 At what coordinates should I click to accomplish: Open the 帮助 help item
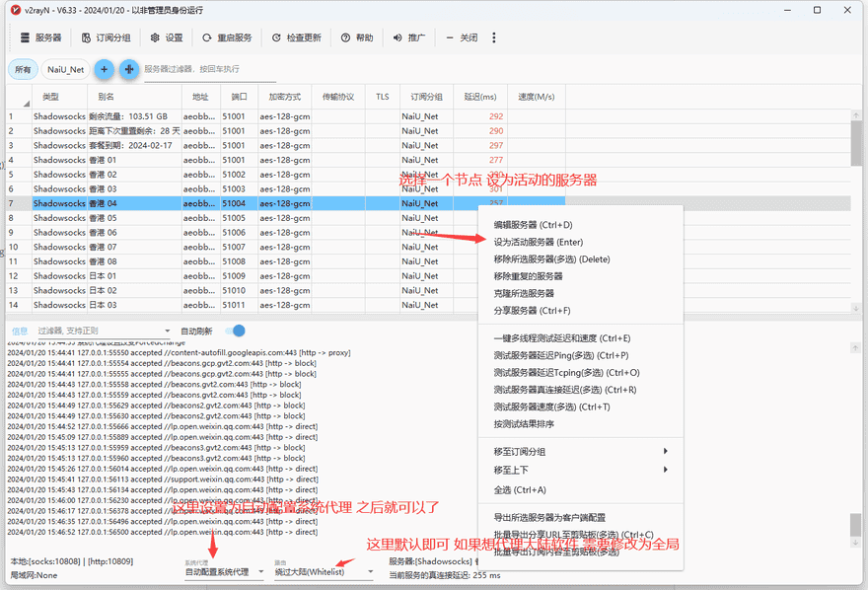[x=357, y=37]
